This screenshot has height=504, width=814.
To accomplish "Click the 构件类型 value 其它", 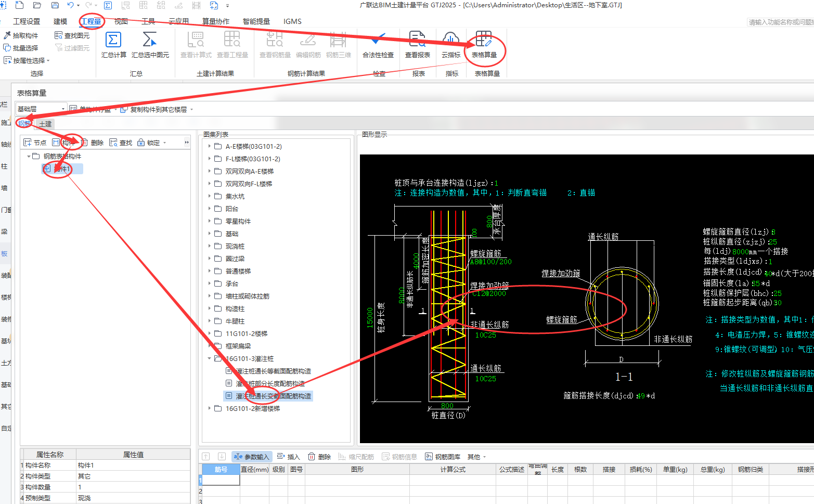I will (x=133, y=476).
